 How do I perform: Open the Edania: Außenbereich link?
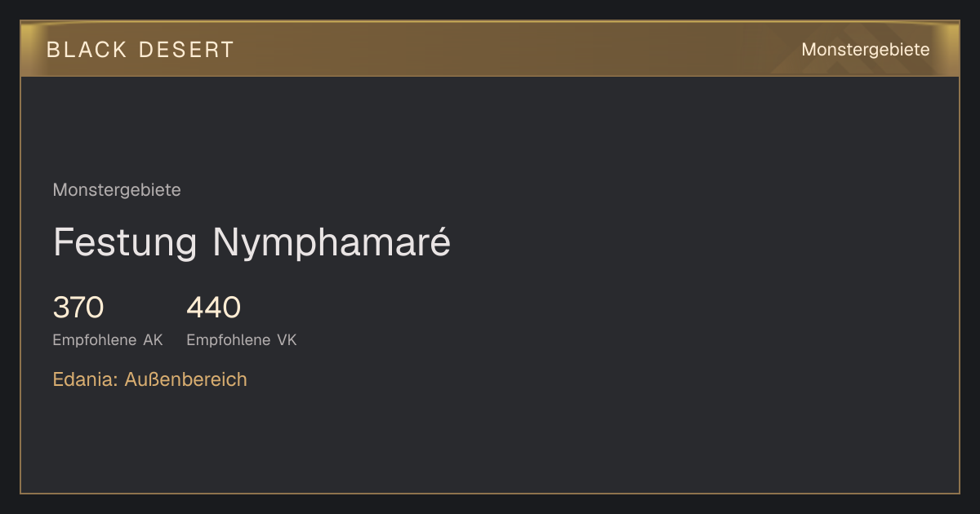(x=150, y=379)
